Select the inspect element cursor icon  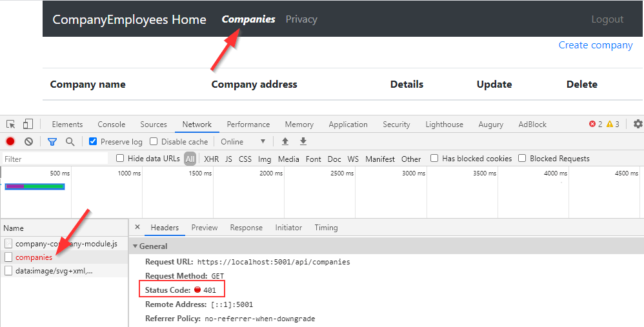click(11, 124)
